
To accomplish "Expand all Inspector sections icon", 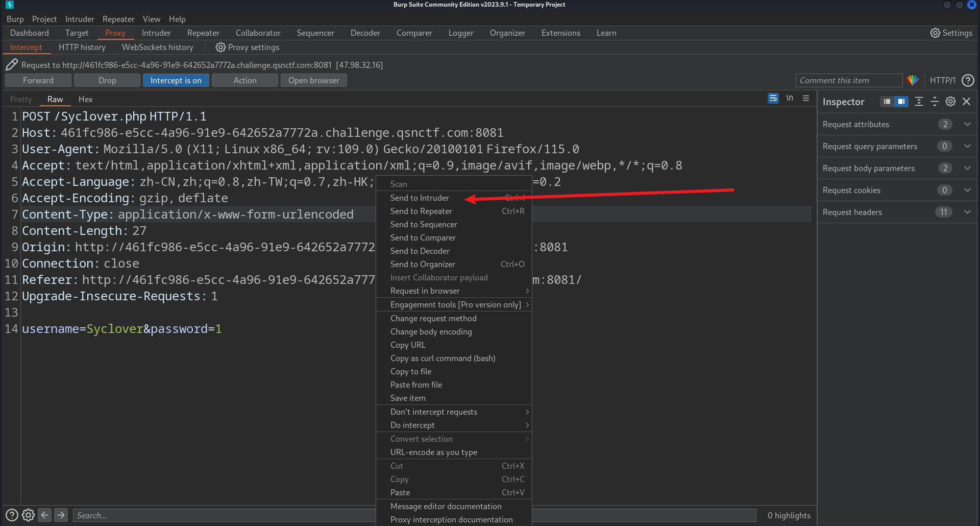I will coord(919,102).
